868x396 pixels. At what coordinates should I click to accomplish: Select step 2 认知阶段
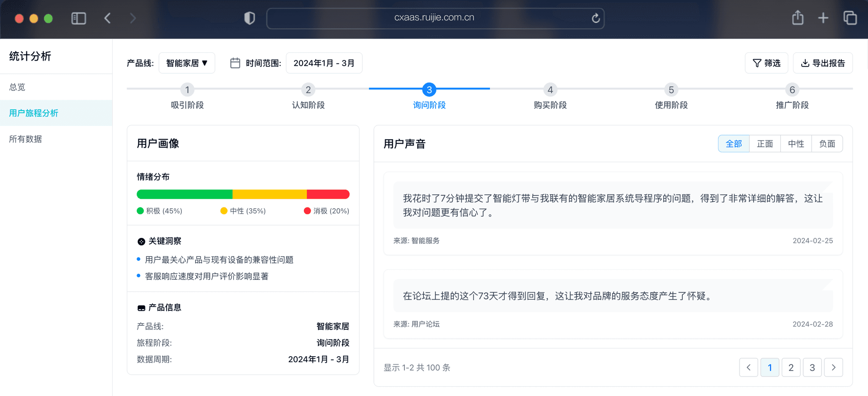click(308, 97)
